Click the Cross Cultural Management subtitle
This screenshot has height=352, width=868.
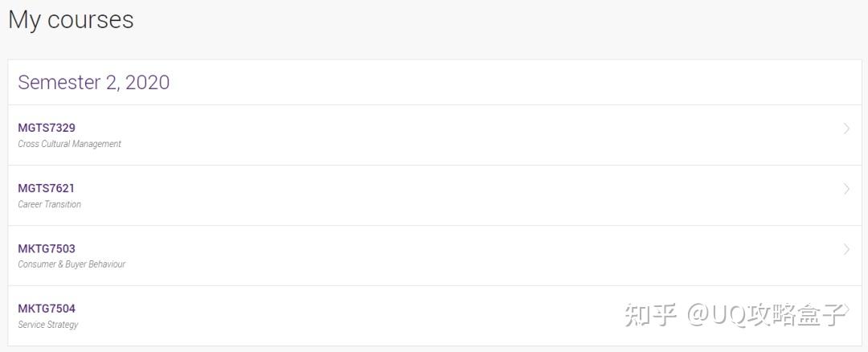[69, 144]
